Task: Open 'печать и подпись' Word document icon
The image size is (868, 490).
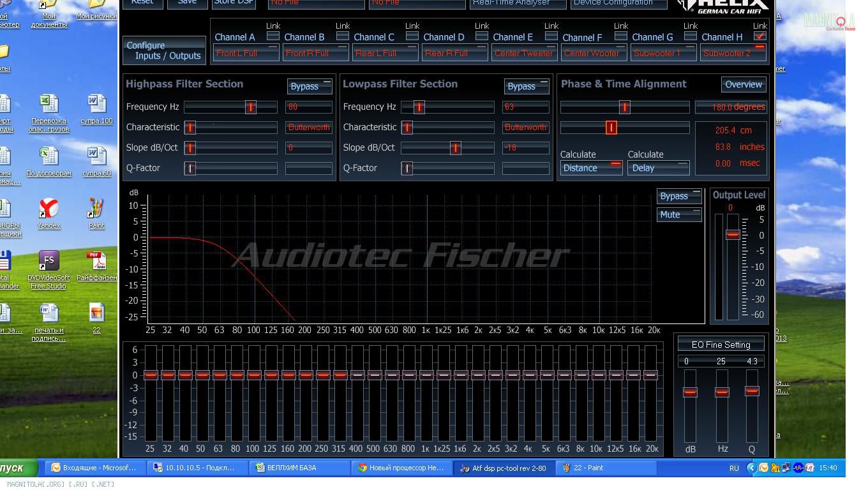Action: click(49, 322)
